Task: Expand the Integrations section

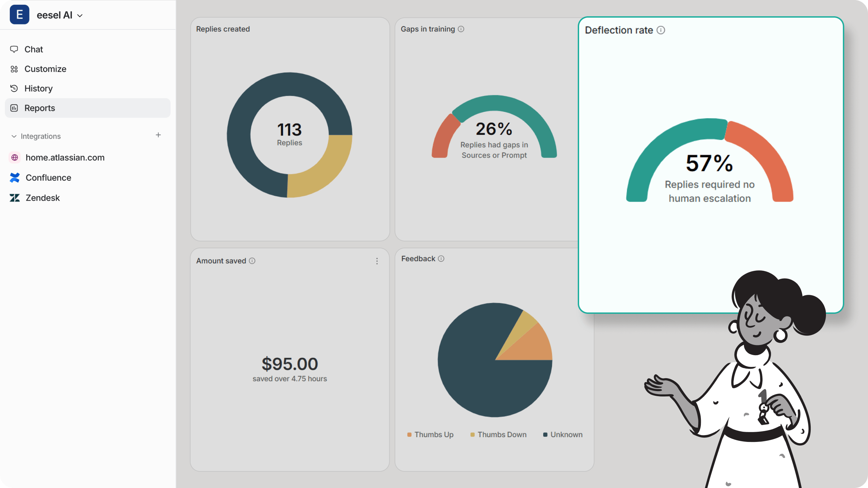Action: tap(14, 136)
